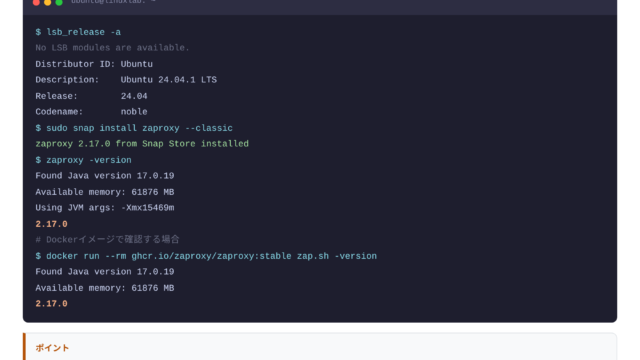640x360 pixels.
Task: Click the red close dot in terminal header
Action: [x=36, y=2]
